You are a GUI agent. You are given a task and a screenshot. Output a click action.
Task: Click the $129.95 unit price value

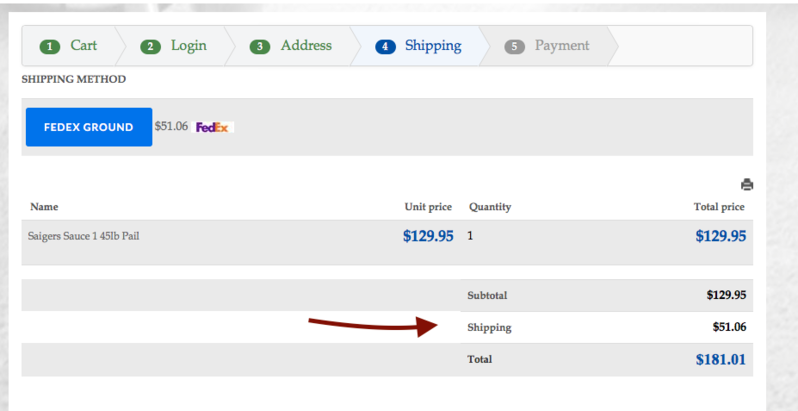tap(428, 237)
